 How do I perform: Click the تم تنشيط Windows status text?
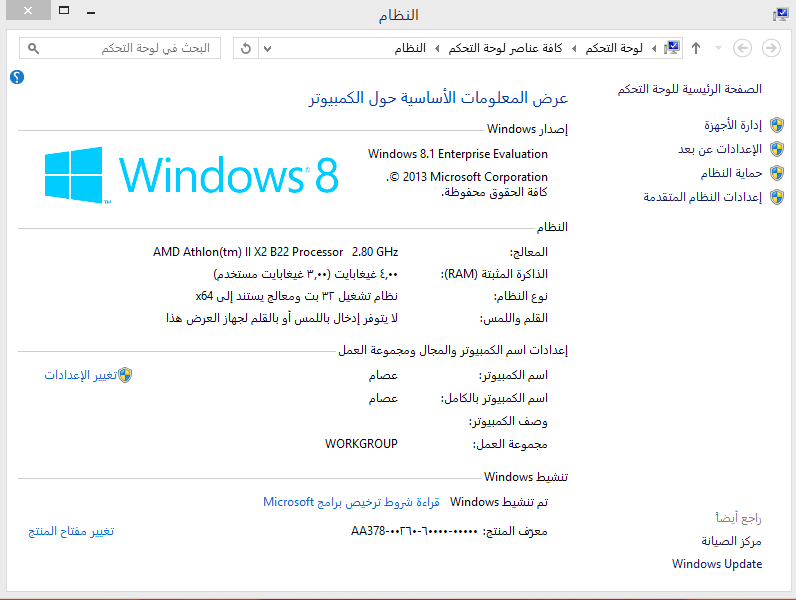[499, 502]
